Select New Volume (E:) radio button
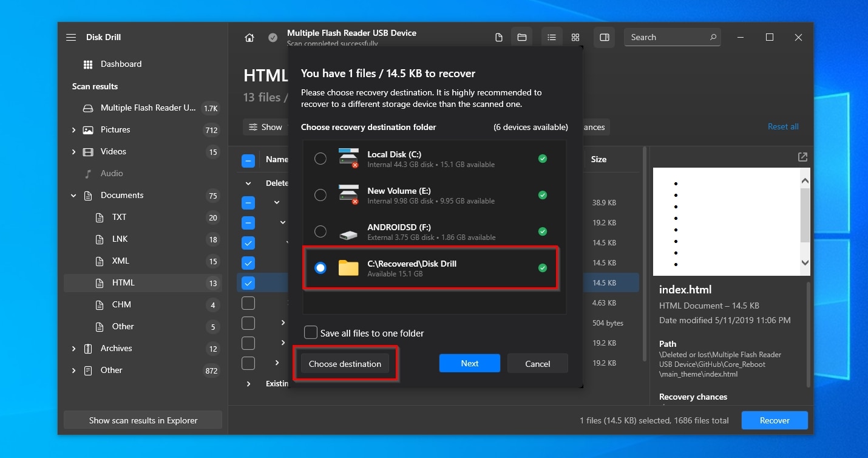 coord(320,195)
